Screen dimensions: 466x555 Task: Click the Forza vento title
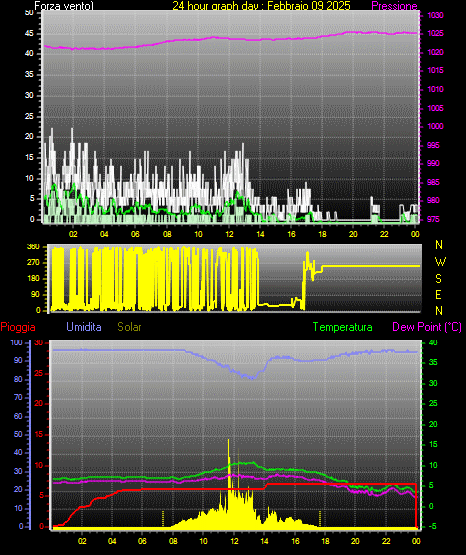[64, 6]
